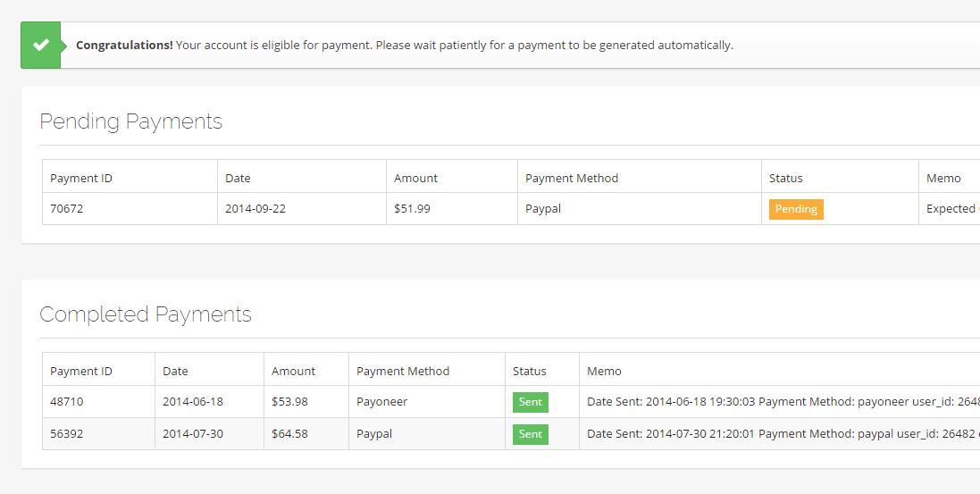Click the Sent badge for payment 56392

[531, 434]
